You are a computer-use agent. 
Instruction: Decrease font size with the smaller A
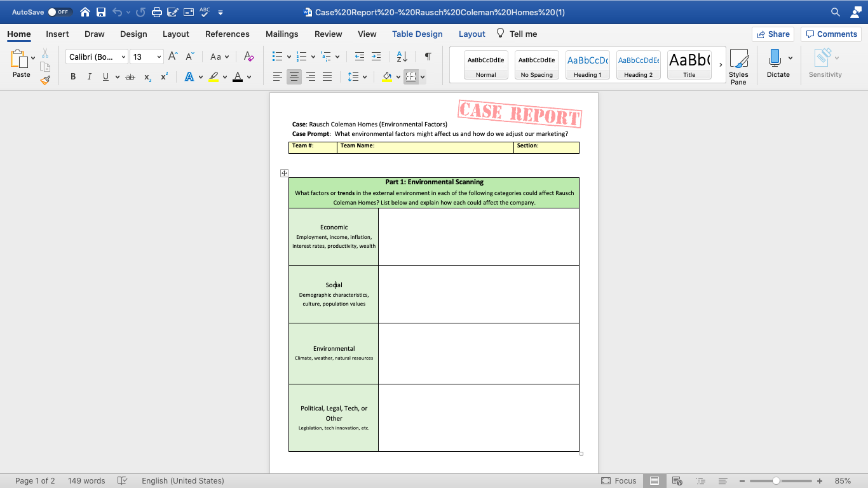[x=190, y=57]
